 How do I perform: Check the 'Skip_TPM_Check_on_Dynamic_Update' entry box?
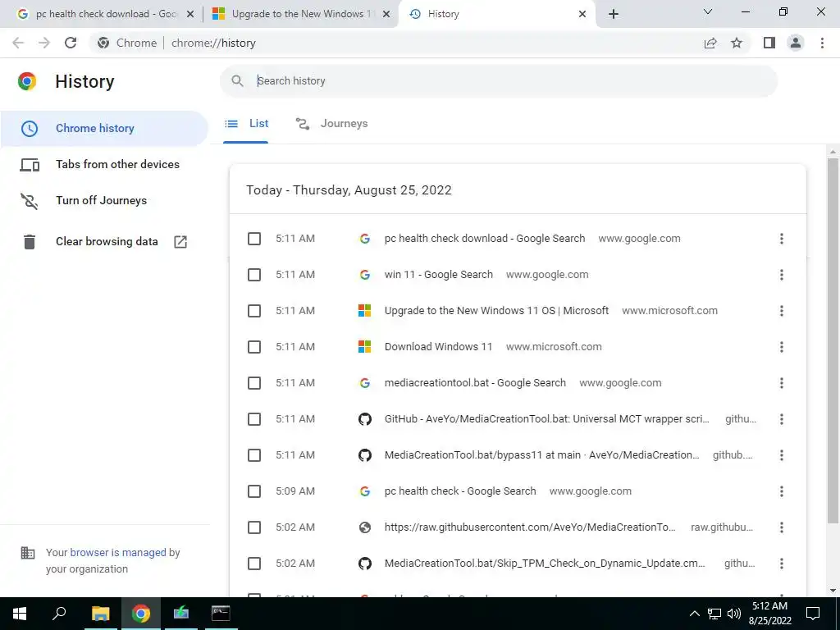(254, 564)
